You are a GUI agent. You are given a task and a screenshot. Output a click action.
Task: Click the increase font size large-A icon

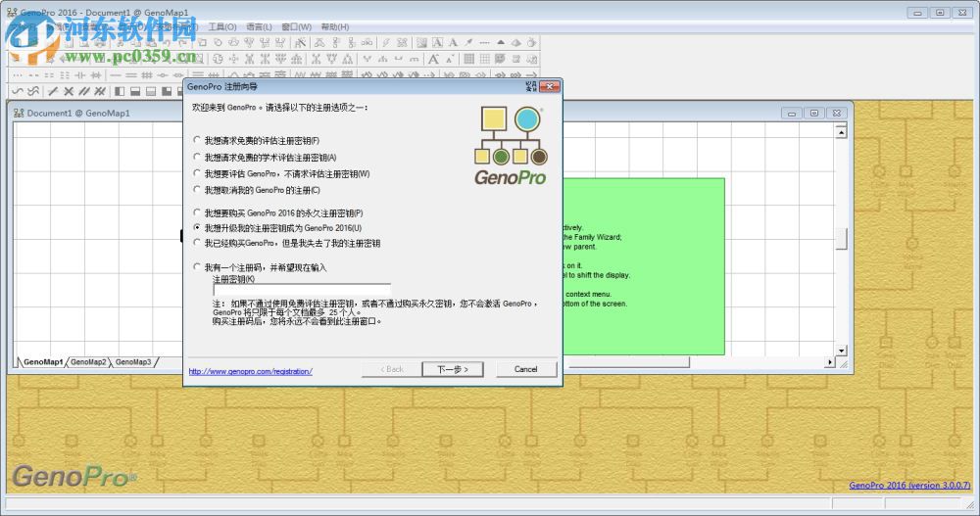(434, 59)
